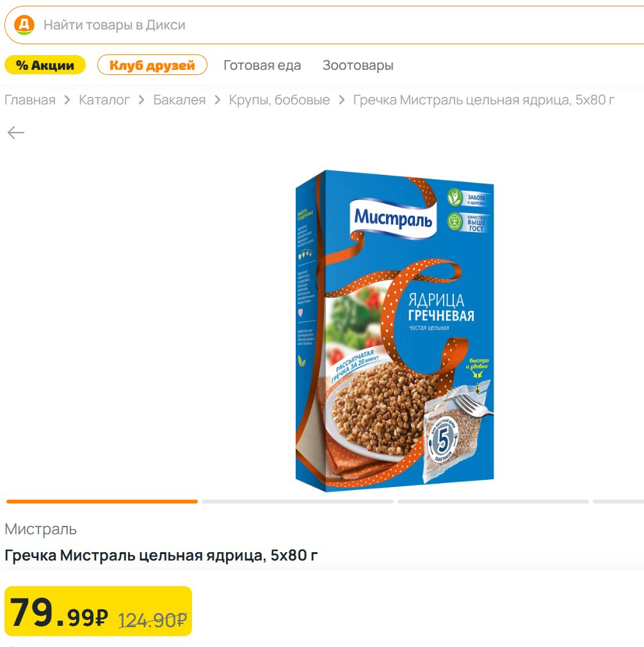
Task: Open the "Готовая еда" menu item
Action: click(262, 65)
